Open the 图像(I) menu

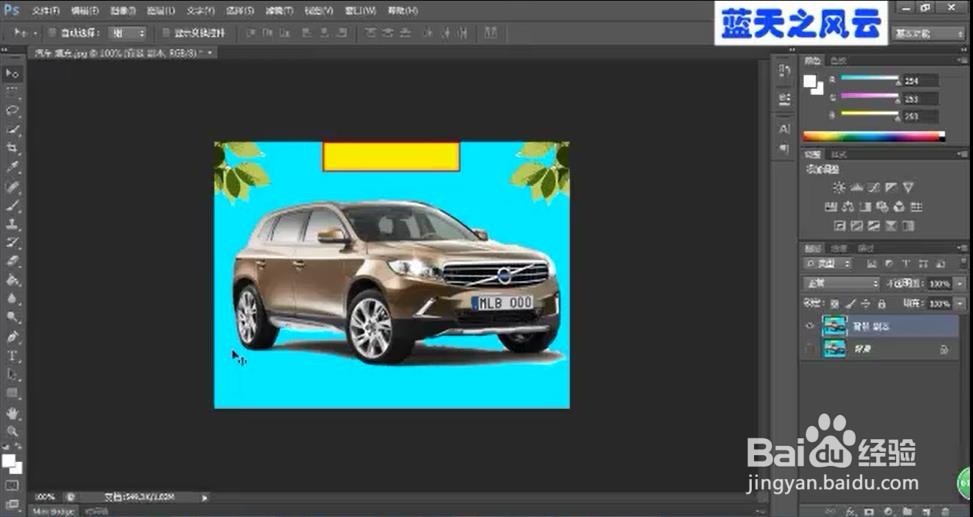pyautogui.click(x=124, y=11)
